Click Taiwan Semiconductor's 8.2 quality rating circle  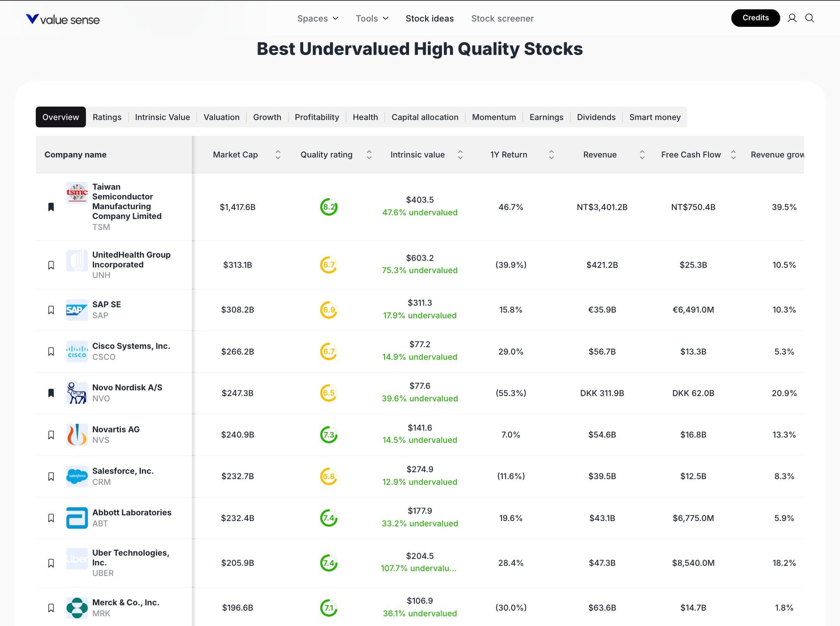click(x=328, y=207)
